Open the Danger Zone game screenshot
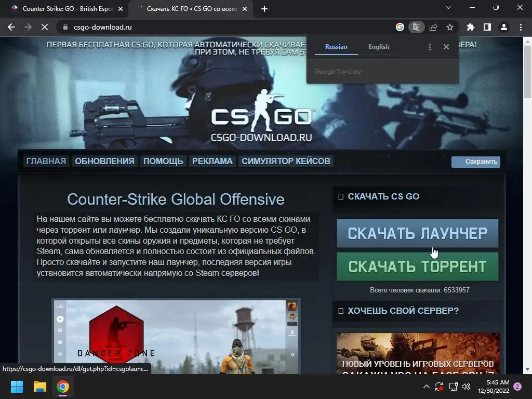 (x=176, y=337)
